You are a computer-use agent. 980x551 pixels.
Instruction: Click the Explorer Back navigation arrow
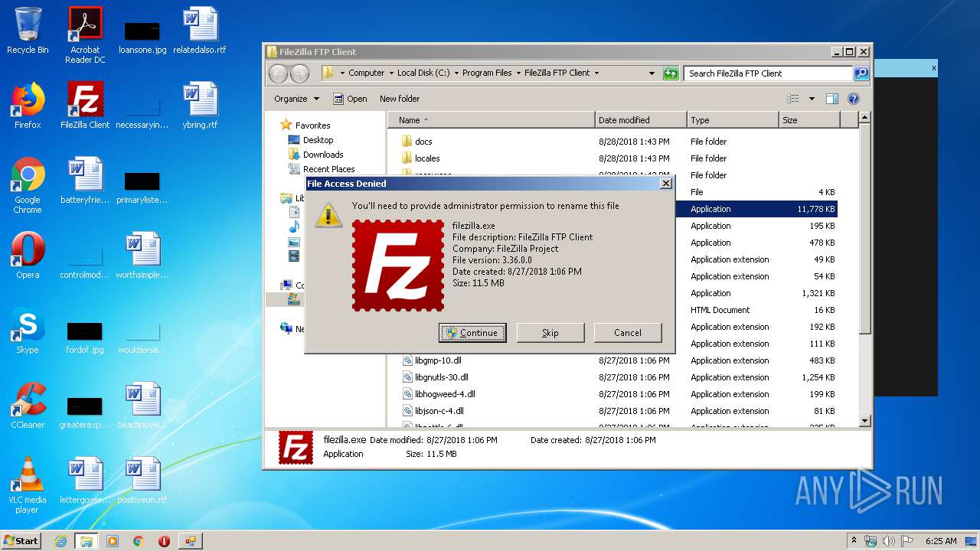click(279, 73)
